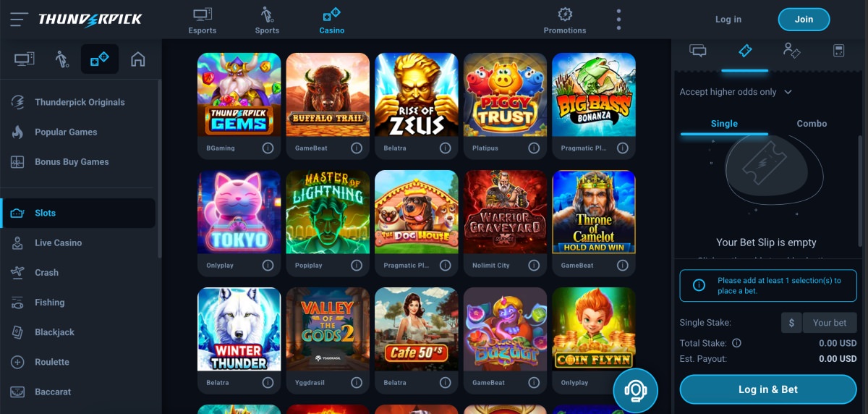Screen dimensions: 868x414
Task: Open the Esports top navigation tab
Action: 203,20
